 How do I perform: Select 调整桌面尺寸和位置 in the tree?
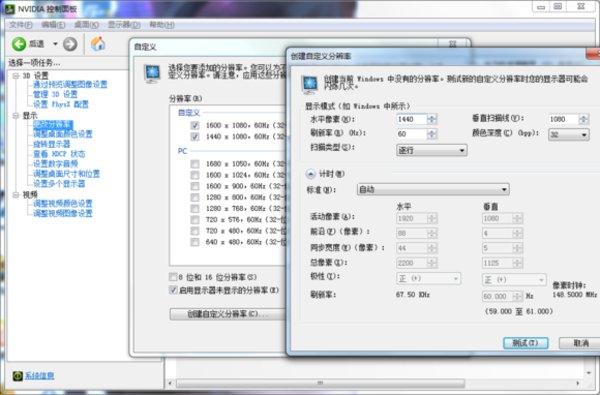pos(66,174)
